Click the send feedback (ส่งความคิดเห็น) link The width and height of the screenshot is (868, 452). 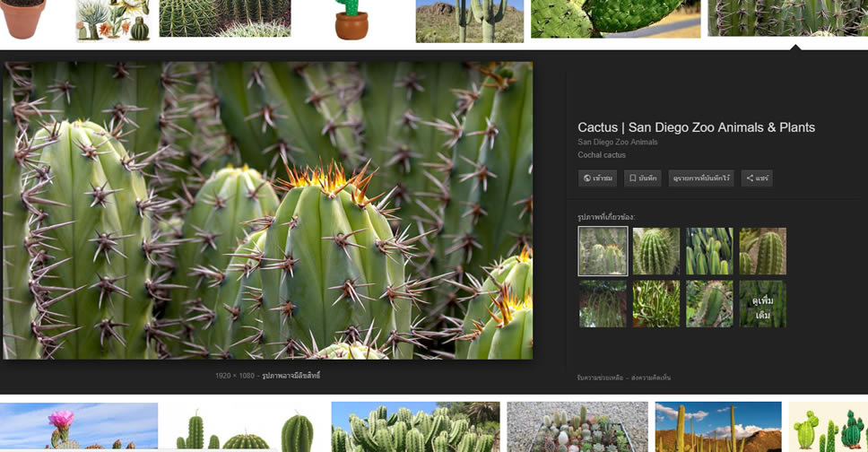click(x=649, y=378)
